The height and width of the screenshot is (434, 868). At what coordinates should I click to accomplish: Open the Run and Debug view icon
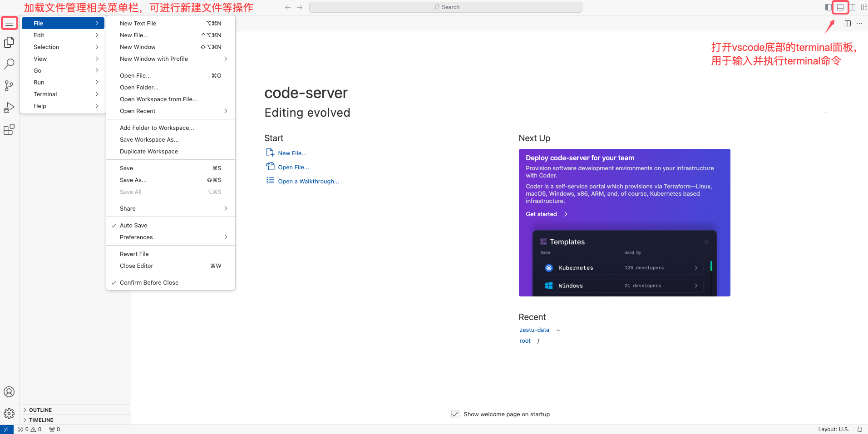pos(9,108)
